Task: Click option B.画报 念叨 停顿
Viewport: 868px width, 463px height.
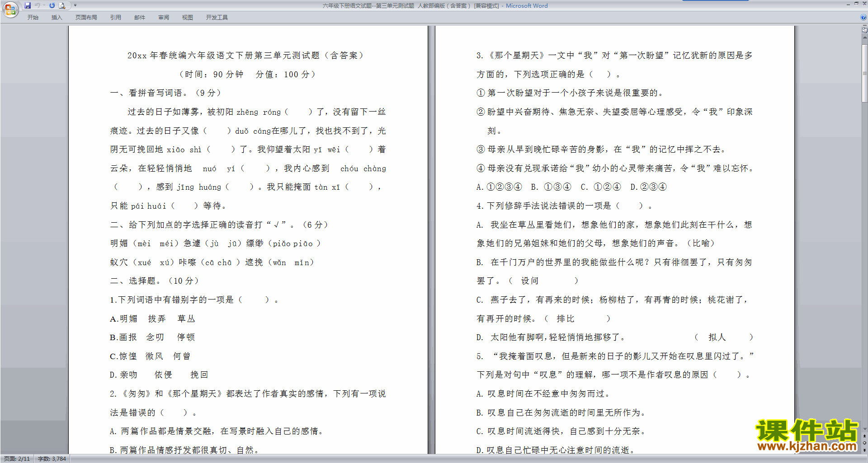Action: [153, 337]
